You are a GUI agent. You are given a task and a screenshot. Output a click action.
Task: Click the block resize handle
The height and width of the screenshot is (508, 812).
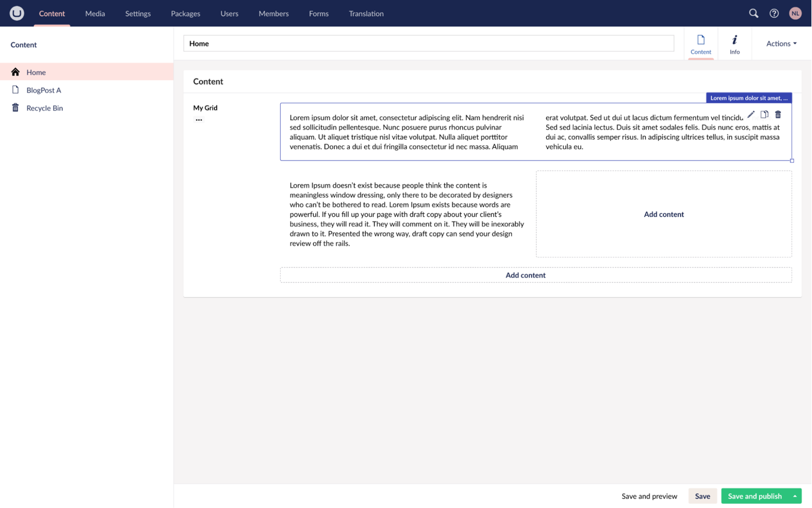(792, 161)
